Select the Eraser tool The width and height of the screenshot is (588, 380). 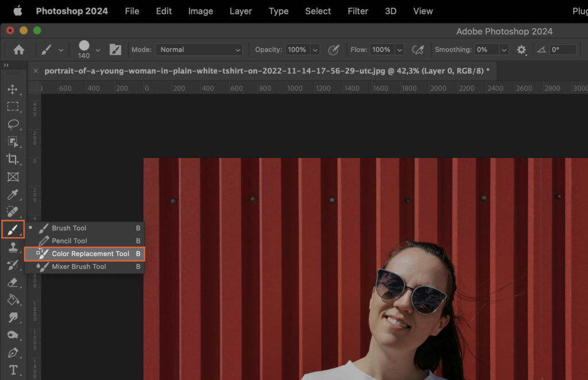click(x=13, y=282)
